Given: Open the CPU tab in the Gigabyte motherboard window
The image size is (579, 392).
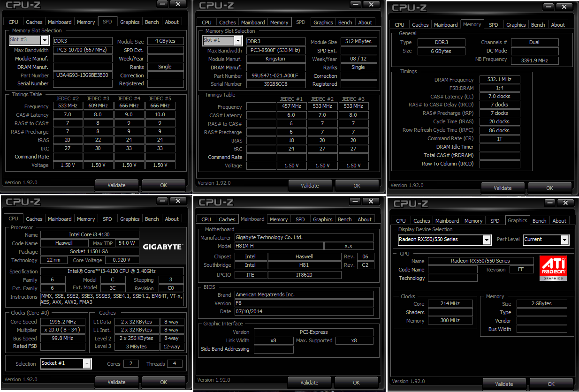Looking at the screenshot, I should 206,219.
